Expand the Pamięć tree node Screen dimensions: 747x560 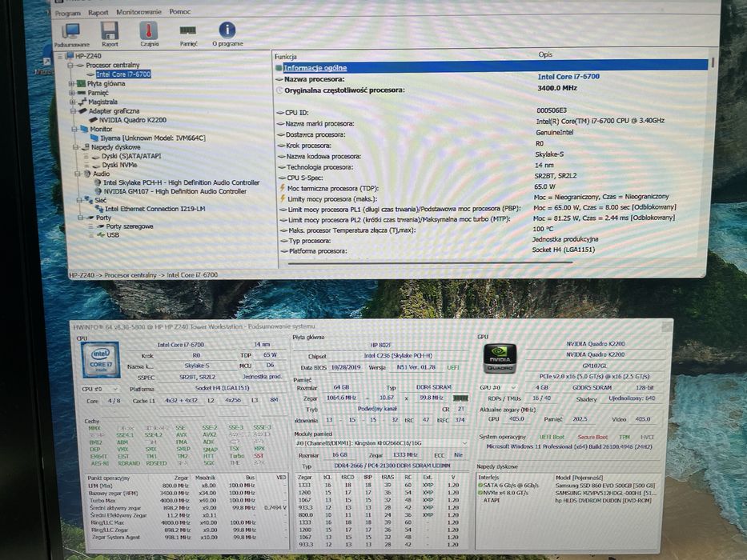72,93
